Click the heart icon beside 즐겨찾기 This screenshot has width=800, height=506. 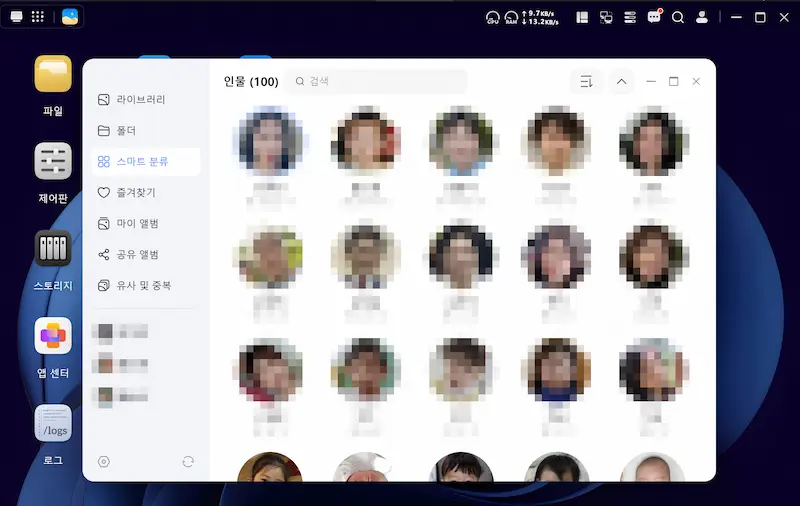pos(104,192)
